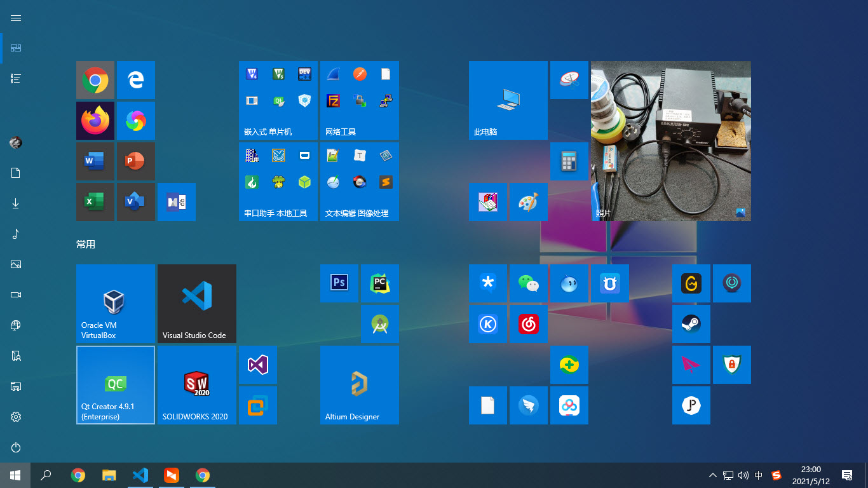The image size is (868, 488).
Task: Launch WeChat from its tile
Action: 529,283
